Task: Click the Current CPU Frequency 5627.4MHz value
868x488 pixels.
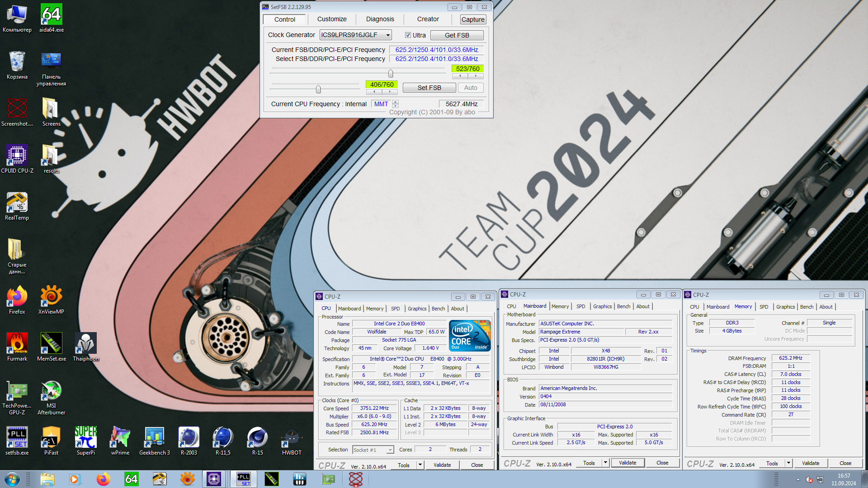Action: point(461,104)
